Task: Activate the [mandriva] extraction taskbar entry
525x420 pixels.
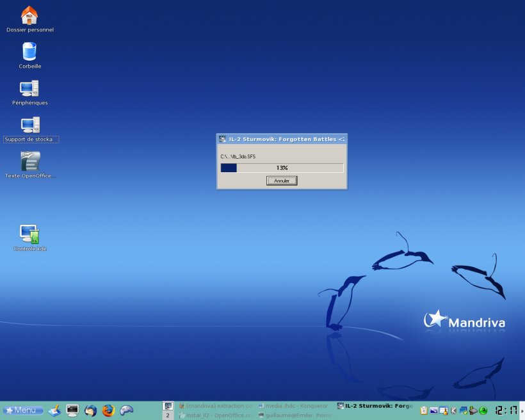Action: (216, 406)
